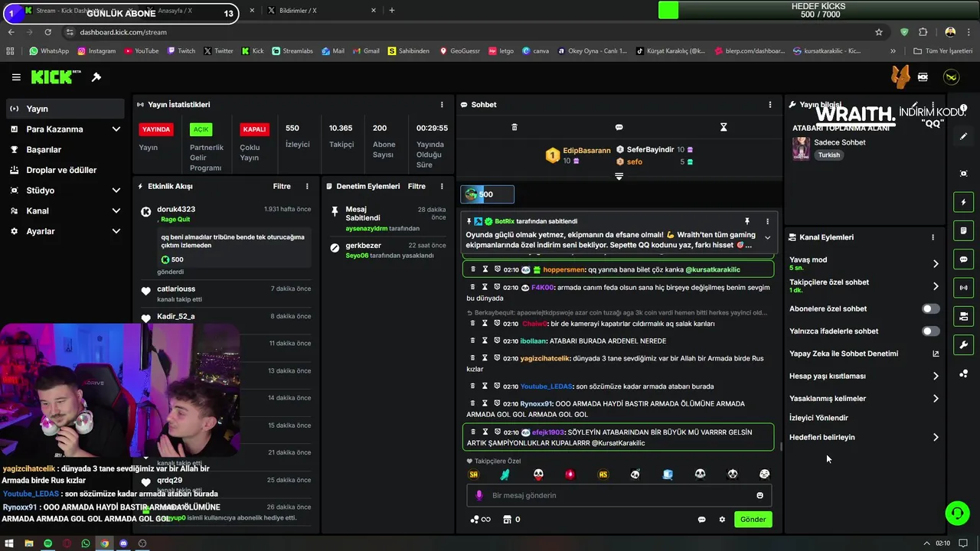Viewport: 980px width, 551px height.
Task: Click the document icon in right sidebar
Action: click(x=964, y=230)
